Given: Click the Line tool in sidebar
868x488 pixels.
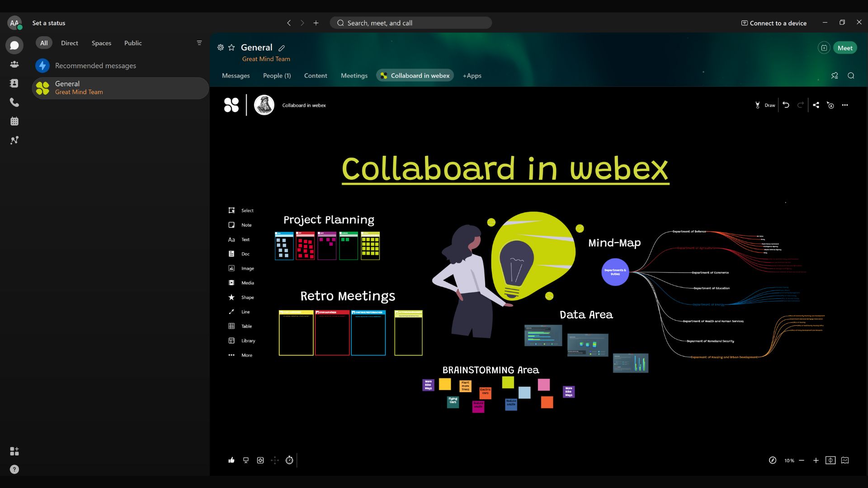Looking at the screenshot, I should 241,312.
